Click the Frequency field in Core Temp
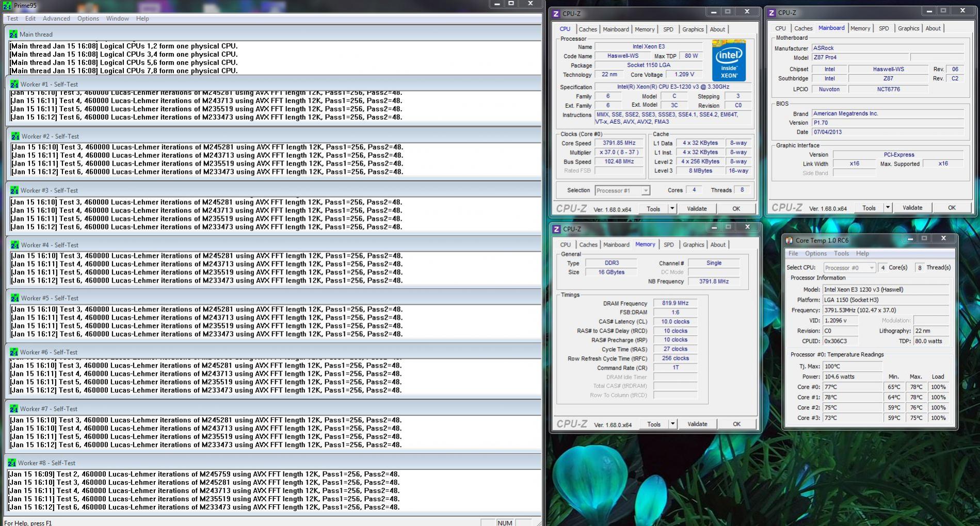Image resolution: width=980 pixels, height=526 pixels. tap(886, 310)
